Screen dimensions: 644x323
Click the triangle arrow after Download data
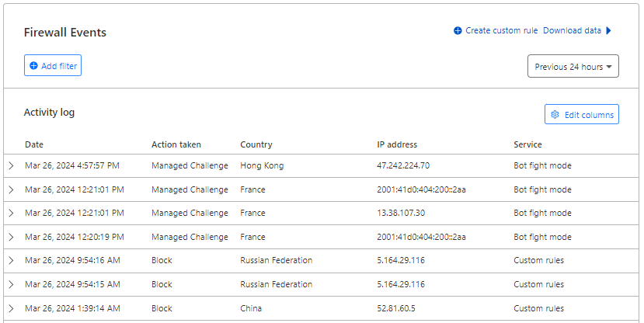coord(609,30)
